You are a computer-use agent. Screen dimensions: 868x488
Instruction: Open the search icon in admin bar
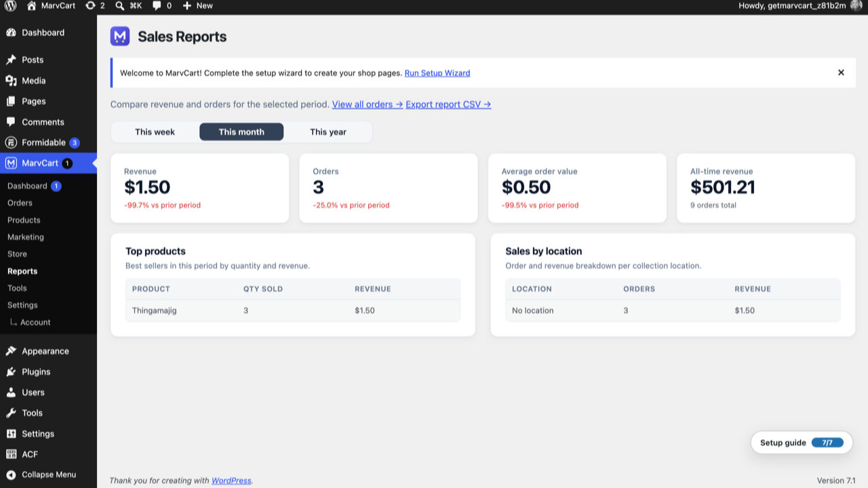point(120,5)
